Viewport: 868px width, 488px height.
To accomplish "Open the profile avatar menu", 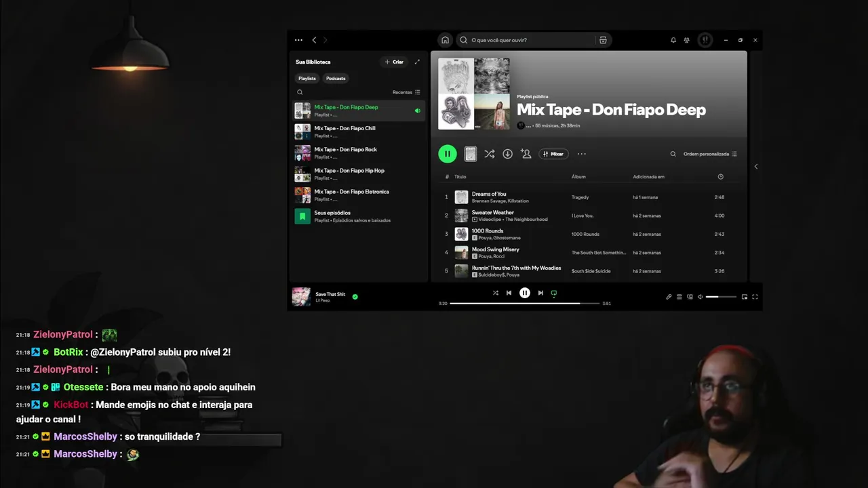I will (x=705, y=40).
